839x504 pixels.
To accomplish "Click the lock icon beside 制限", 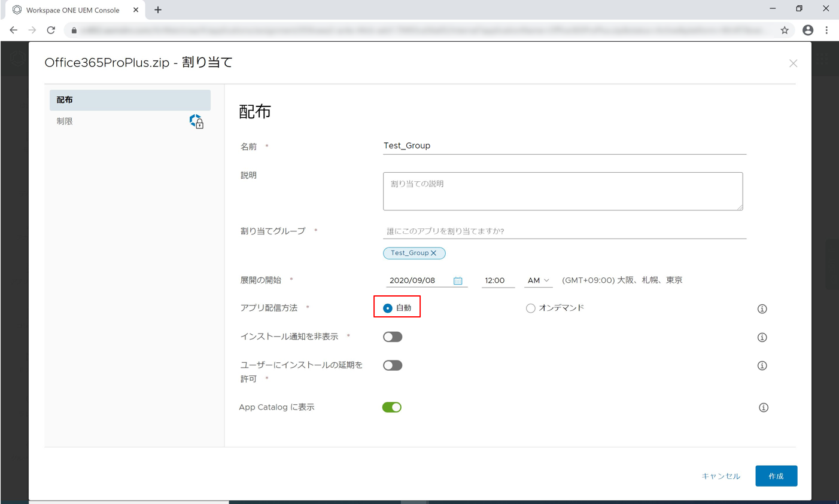I will [196, 121].
